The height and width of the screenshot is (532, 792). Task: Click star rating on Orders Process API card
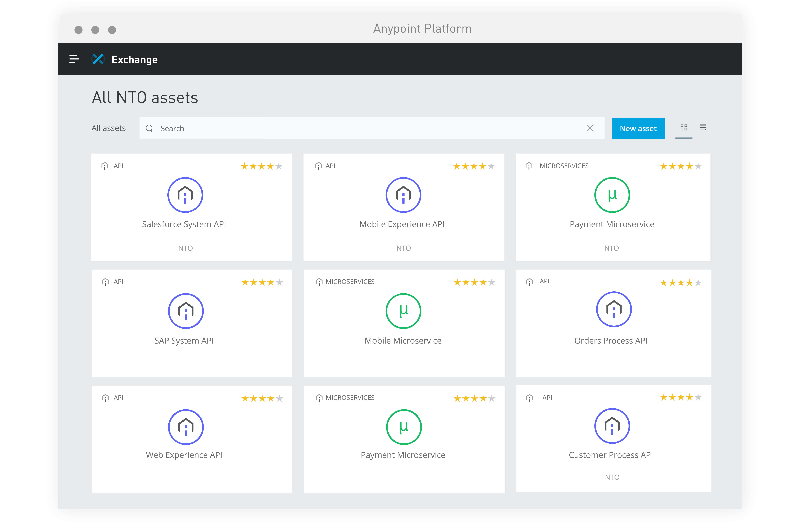(681, 283)
